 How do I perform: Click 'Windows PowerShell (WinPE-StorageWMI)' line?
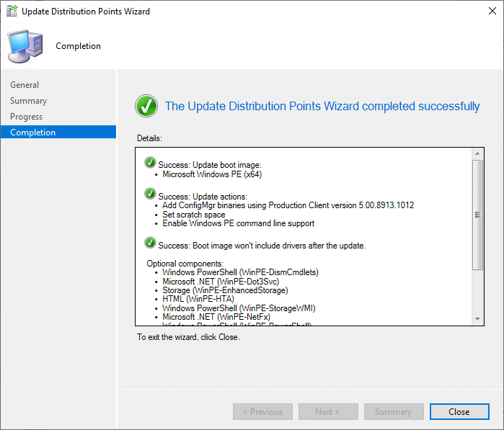pos(239,308)
